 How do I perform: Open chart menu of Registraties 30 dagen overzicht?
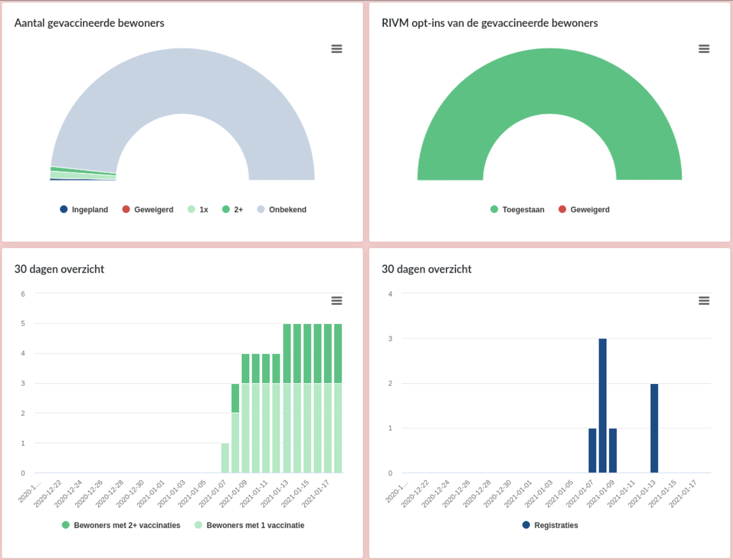(x=704, y=301)
